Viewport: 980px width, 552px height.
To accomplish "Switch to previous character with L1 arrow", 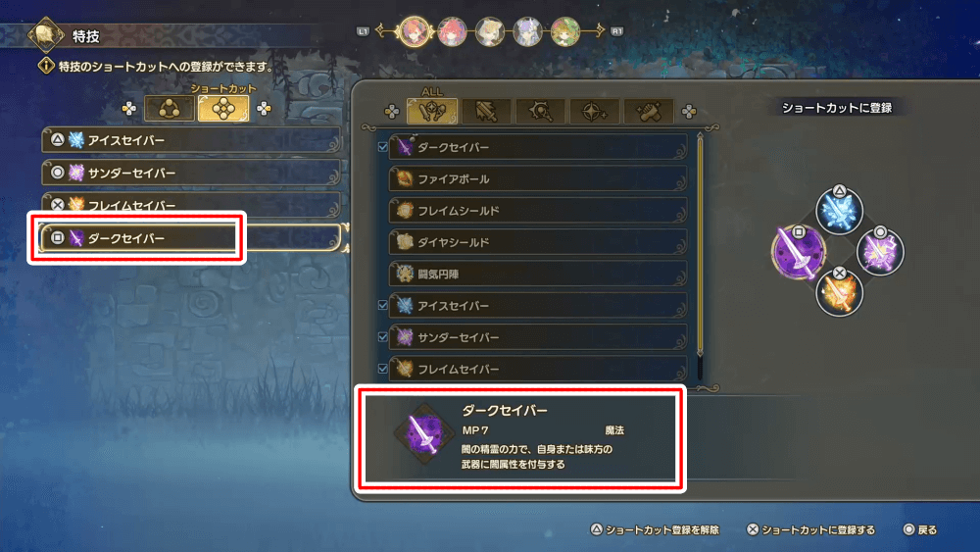I will (363, 31).
